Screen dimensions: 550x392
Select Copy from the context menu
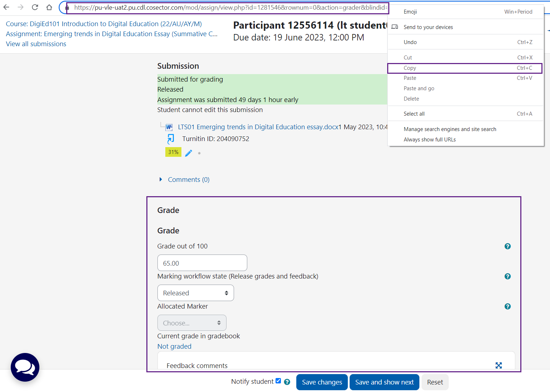[x=410, y=68]
